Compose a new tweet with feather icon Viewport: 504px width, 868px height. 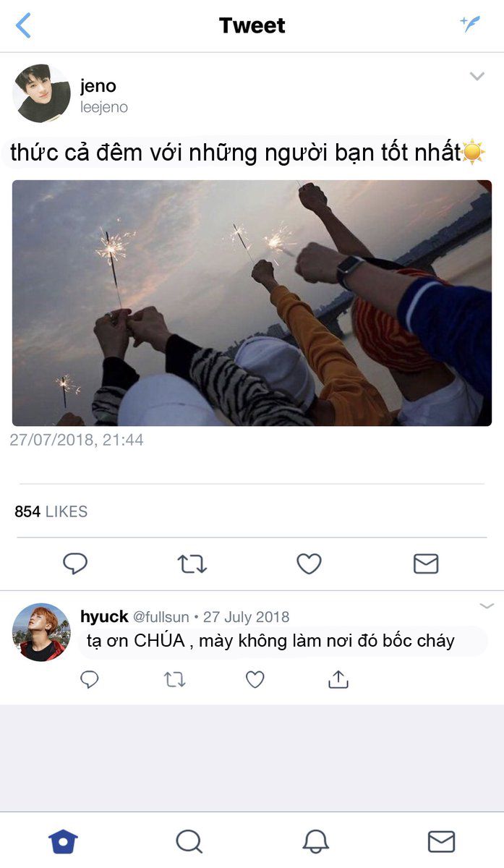(x=471, y=24)
